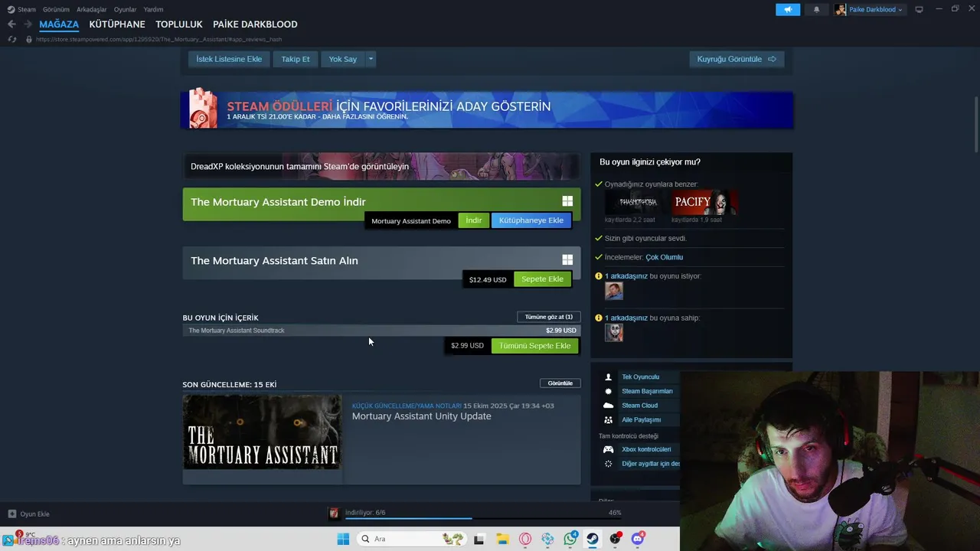Screen dimensions: 980x551
Task: Click the green İndir demo button
Action: [474, 220]
